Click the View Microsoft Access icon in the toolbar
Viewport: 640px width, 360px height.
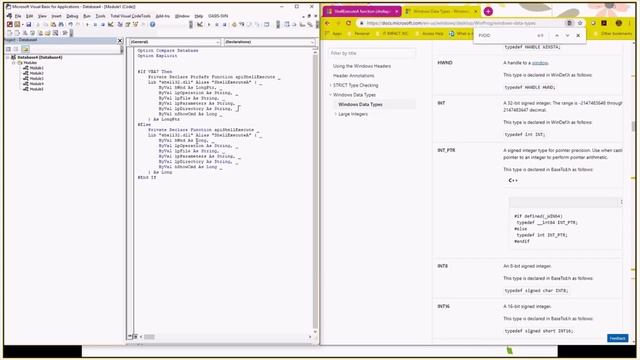point(10,24)
